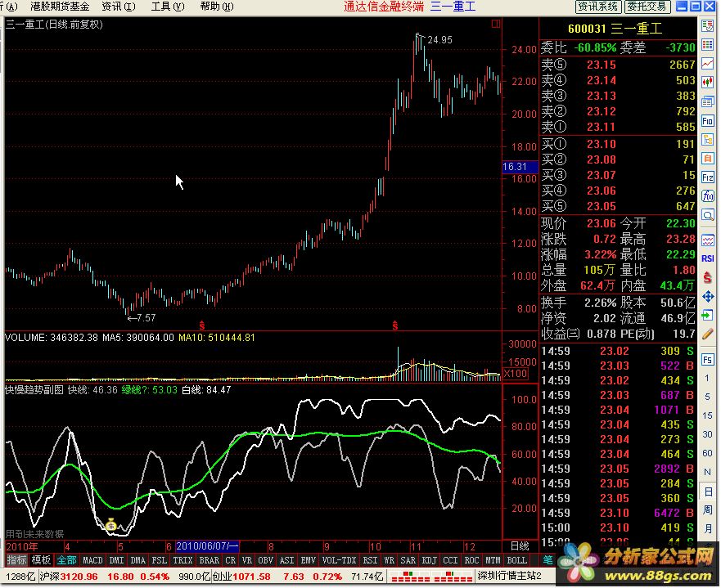721x588 pixels.
Task: Click the stock title 600031 三一重工
Action: pyautogui.click(x=615, y=29)
